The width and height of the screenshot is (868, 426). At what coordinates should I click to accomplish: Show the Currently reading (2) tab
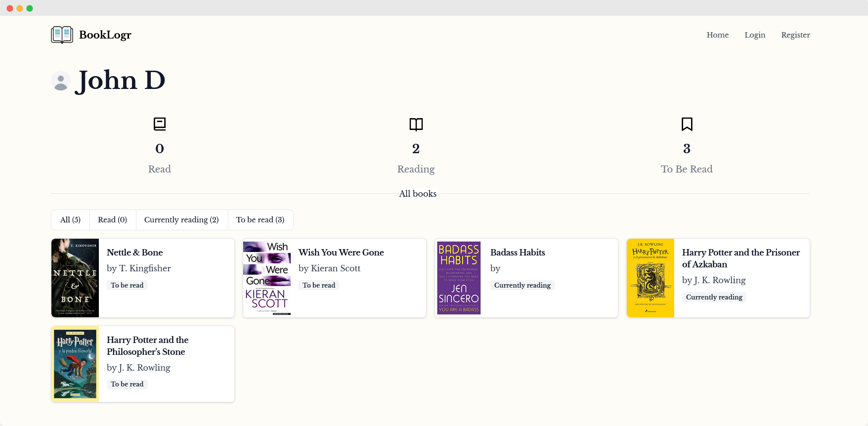click(x=181, y=220)
